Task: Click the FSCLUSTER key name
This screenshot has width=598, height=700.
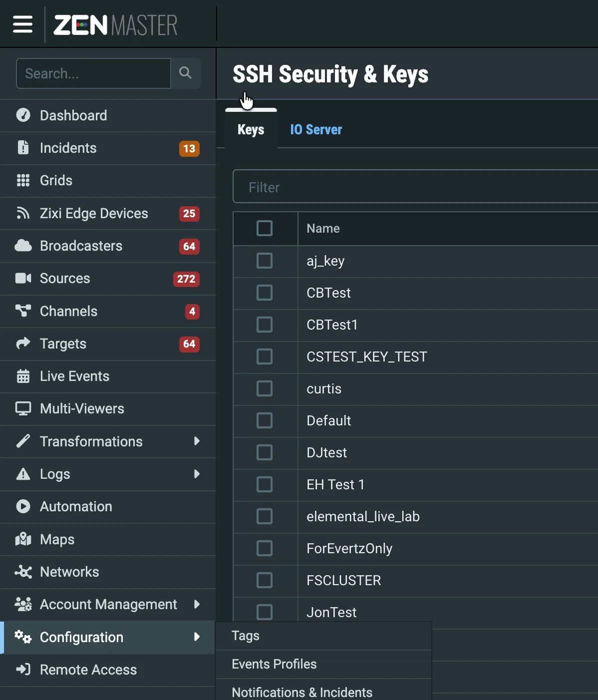Action: click(x=343, y=580)
